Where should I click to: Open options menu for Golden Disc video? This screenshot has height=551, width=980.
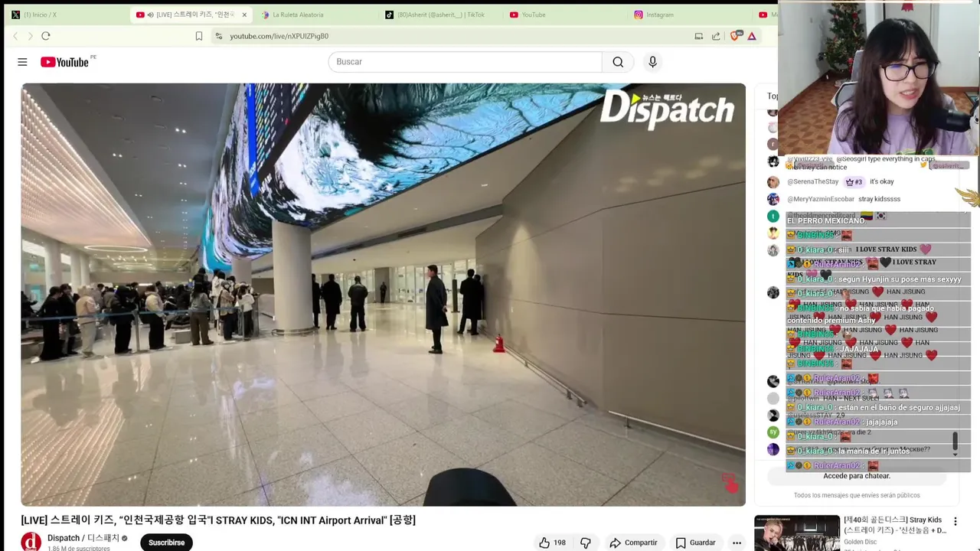(955, 521)
